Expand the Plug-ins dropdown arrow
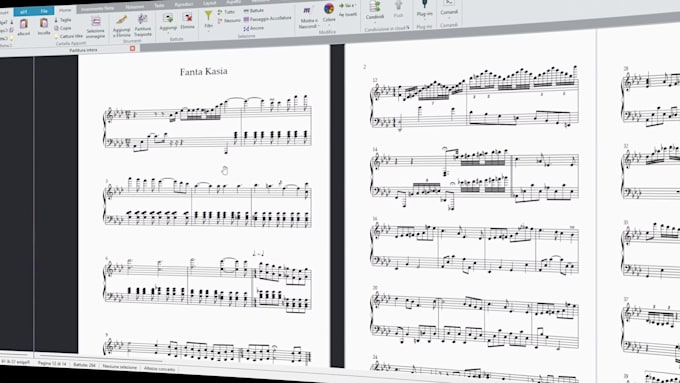The image size is (680, 383). pyautogui.click(x=424, y=20)
